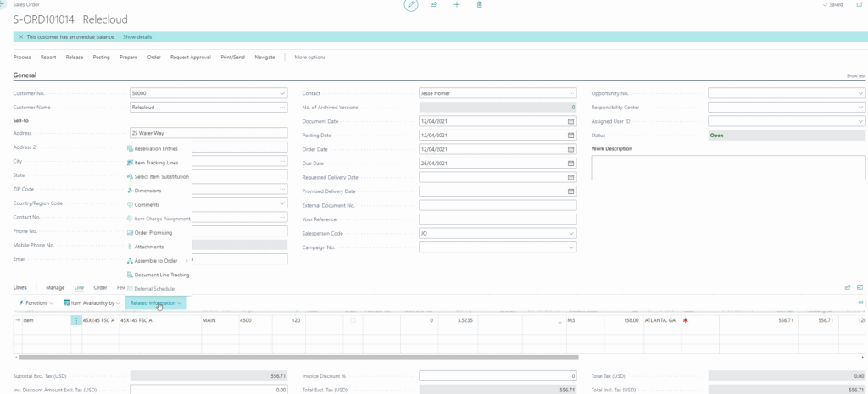Click the Work Description text box

tap(728, 168)
